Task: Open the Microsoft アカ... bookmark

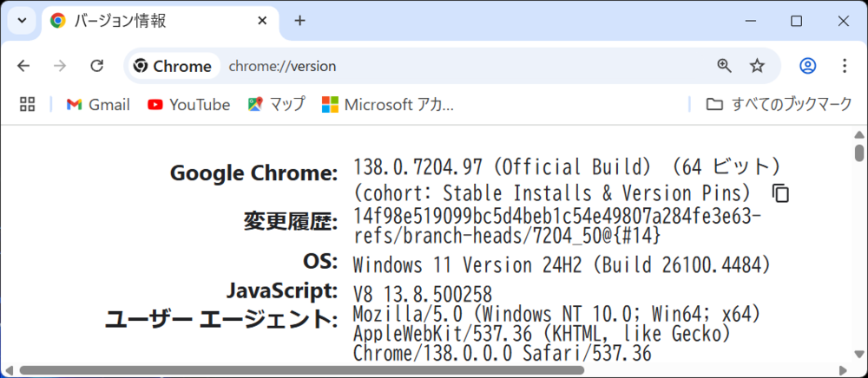Action: coord(387,104)
